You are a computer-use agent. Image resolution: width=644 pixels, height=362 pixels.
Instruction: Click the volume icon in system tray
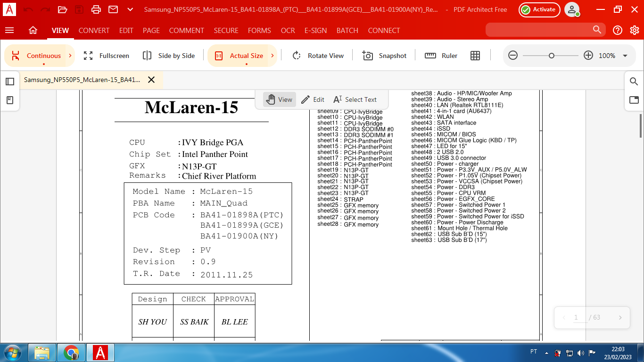580,353
